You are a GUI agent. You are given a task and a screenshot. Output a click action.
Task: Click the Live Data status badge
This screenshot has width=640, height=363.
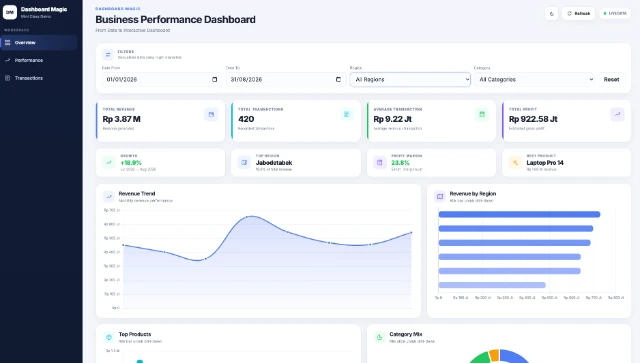615,13
